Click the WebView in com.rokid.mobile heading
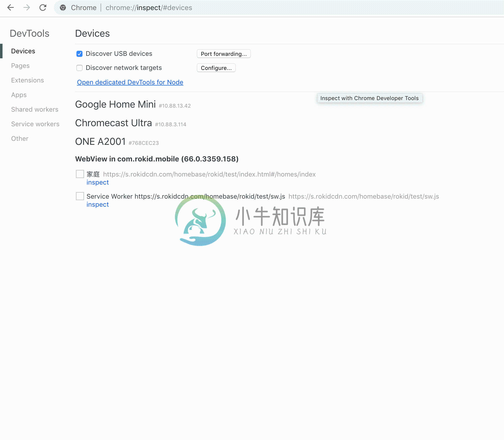Image resolution: width=504 pixels, height=440 pixels. click(x=157, y=159)
